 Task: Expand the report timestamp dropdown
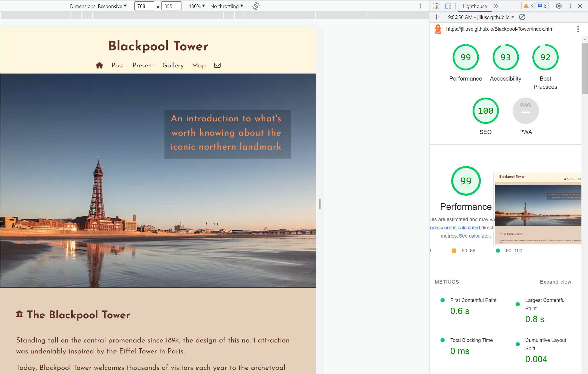(512, 17)
